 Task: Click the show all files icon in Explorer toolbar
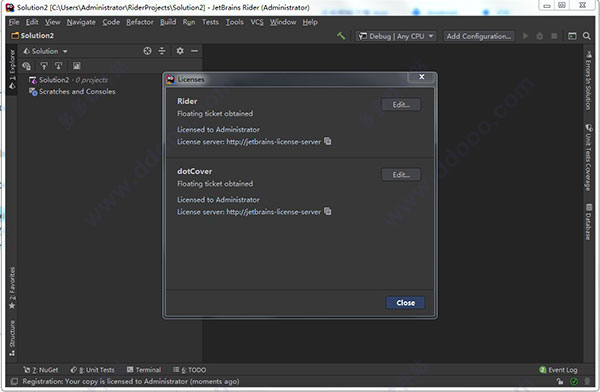click(x=26, y=66)
